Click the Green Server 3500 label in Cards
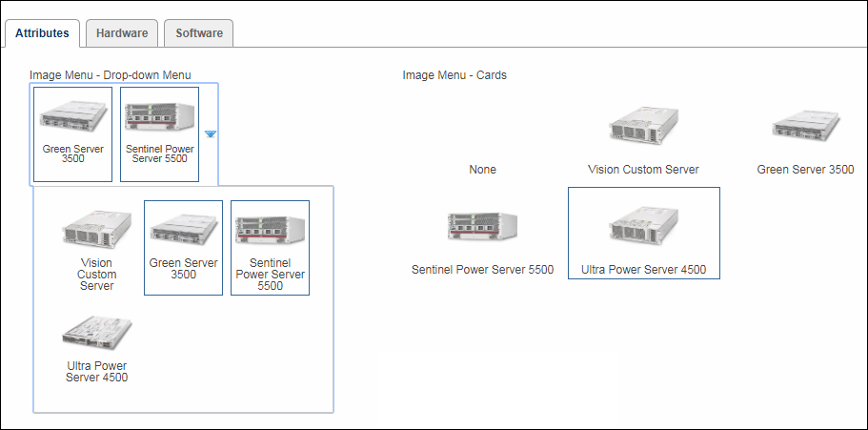This screenshot has width=868, height=430. tap(805, 170)
